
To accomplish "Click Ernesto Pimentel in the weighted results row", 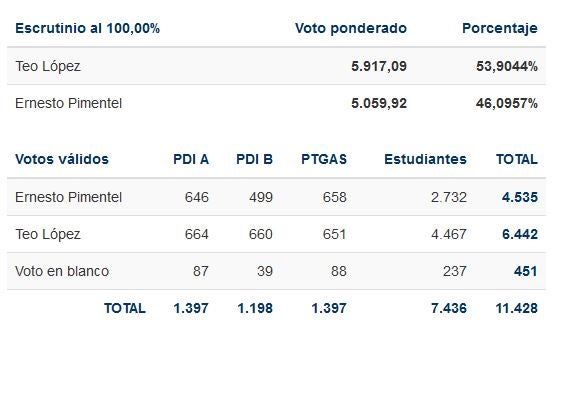I will 68,103.
